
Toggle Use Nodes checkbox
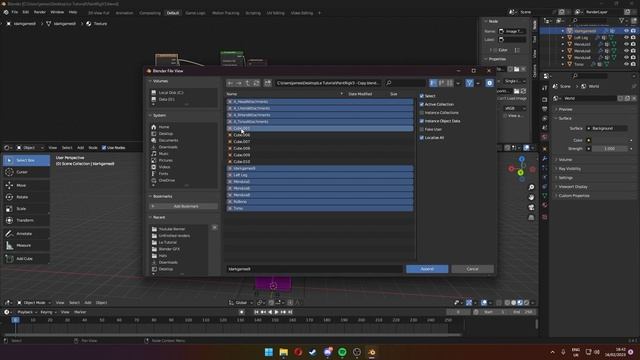(x=104, y=148)
